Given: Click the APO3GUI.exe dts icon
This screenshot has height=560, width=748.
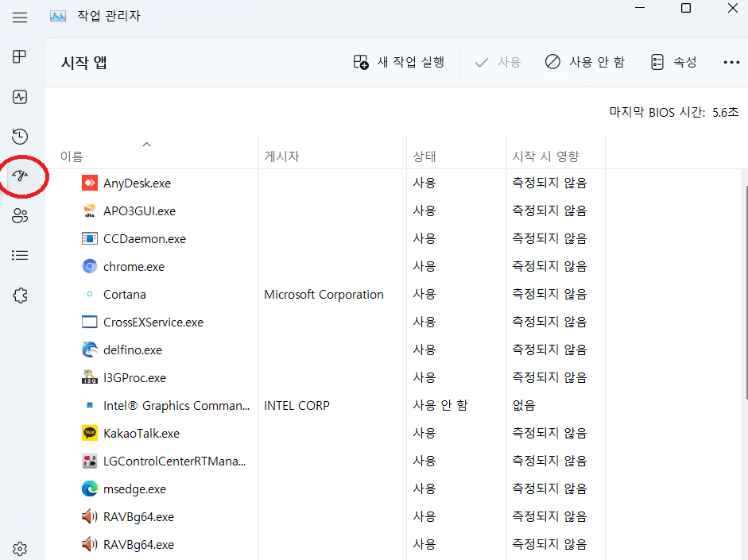Looking at the screenshot, I should 90,210.
